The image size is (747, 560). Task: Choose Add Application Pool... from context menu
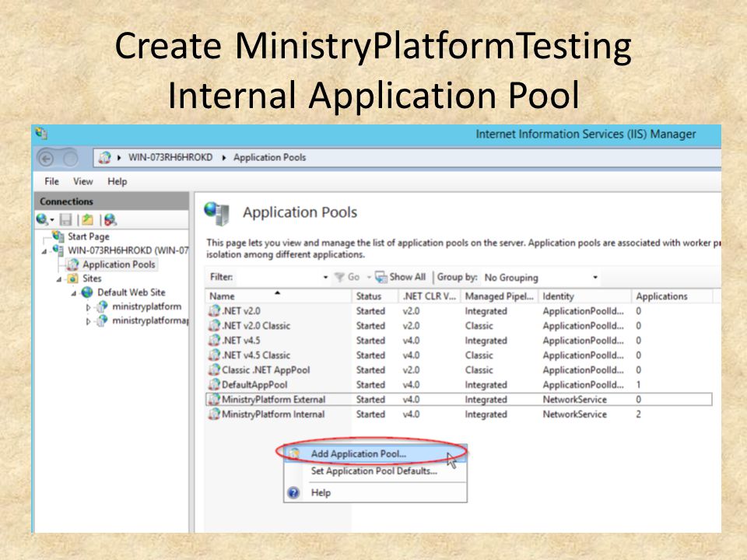375,453
